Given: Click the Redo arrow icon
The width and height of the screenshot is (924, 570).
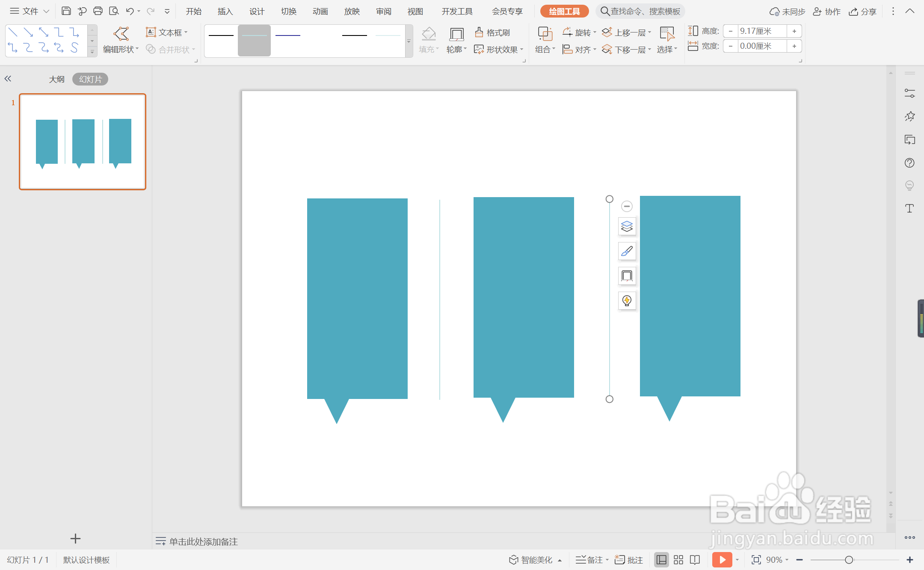Looking at the screenshot, I should coord(151,11).
